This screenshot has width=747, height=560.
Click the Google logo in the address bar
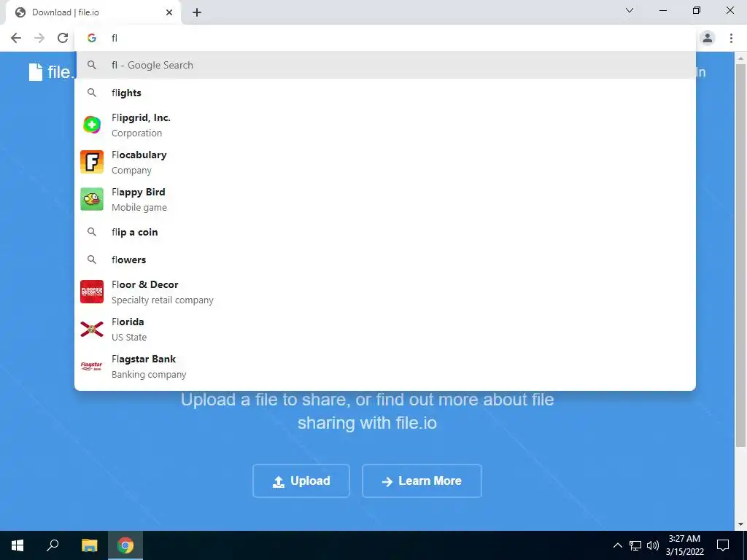coord(92,38)
